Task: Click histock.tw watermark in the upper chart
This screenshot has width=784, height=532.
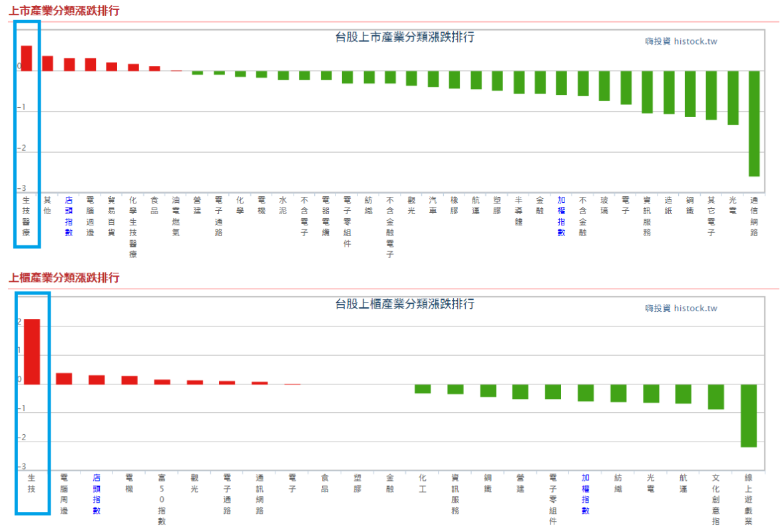Action: click(681, 41)
